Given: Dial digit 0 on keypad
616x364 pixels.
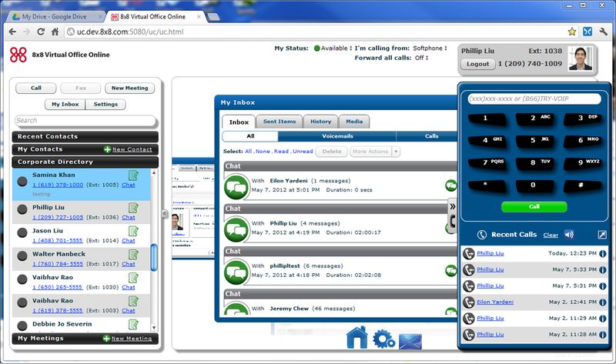Looking at the screenshot, I should [x=534, y=185].
